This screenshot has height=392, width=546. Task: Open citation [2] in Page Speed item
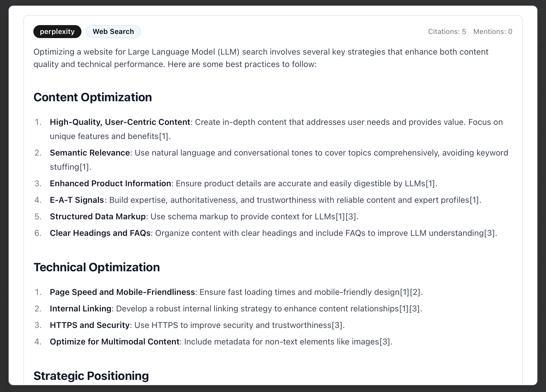[416, 292]
